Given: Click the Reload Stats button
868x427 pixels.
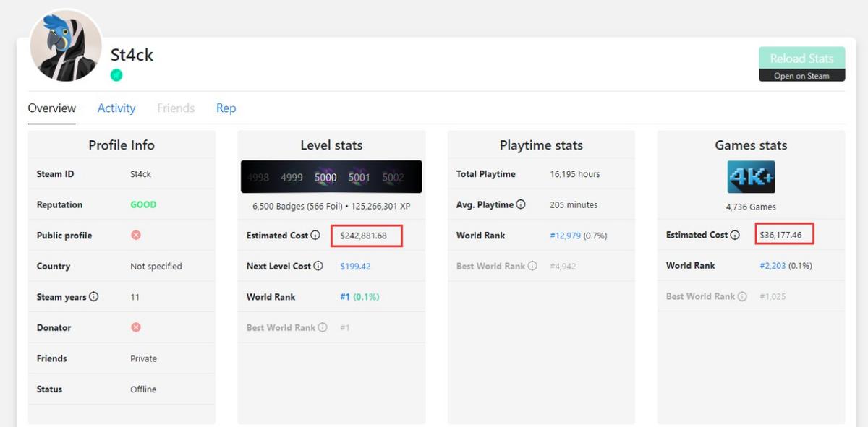Looking at the screenshot, I should [801, 59].
